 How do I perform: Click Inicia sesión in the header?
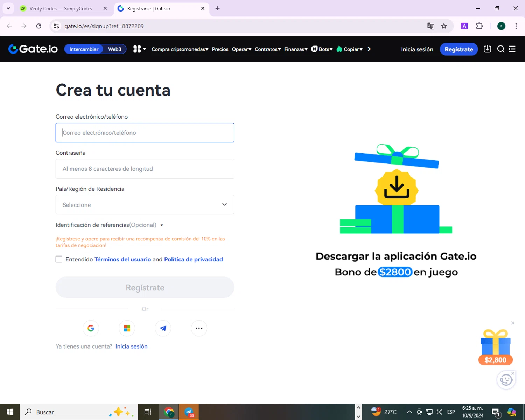[x=417, y=49]
